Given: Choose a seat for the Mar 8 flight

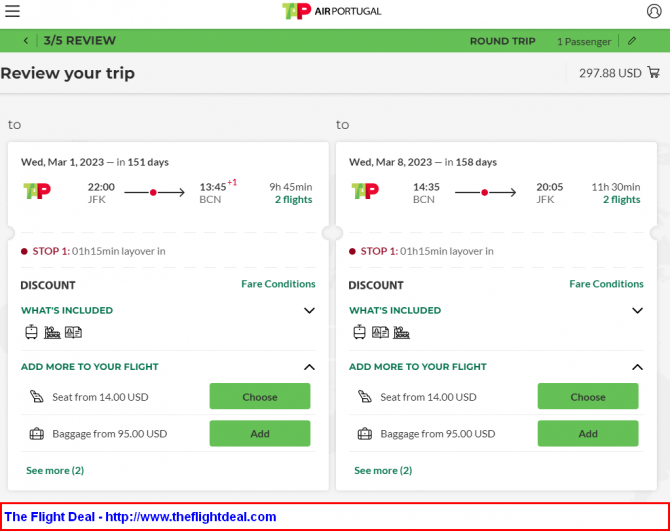Looking at the screenshot, I should coord(588,396).
